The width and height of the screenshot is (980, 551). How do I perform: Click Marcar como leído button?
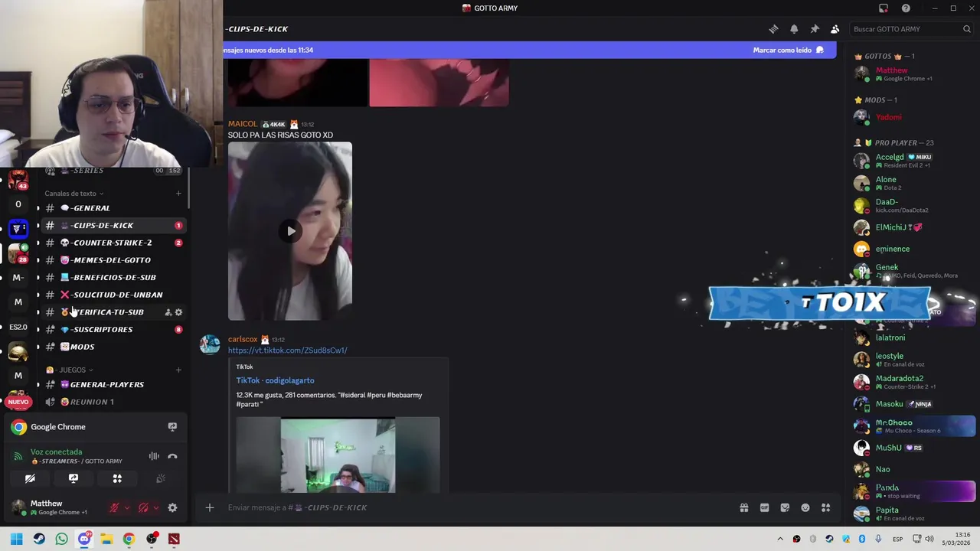coord(789,50)
